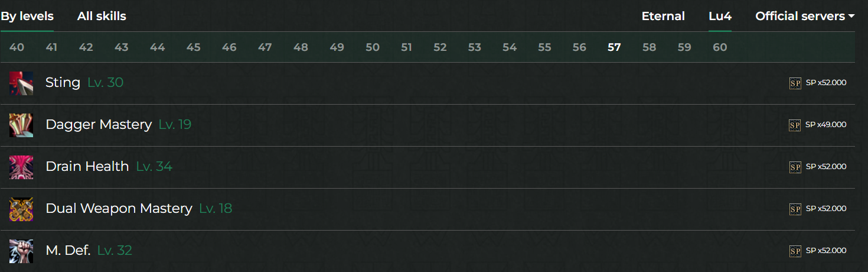The width and height of the screenshot is (868, 272).
Task: Select level 40 in the level bar
Action: pyautogui.click(x=17, y=47)
